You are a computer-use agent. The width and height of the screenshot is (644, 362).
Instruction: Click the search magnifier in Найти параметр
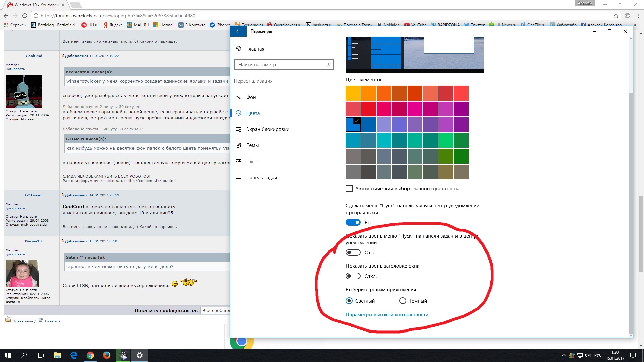point(329,65)
